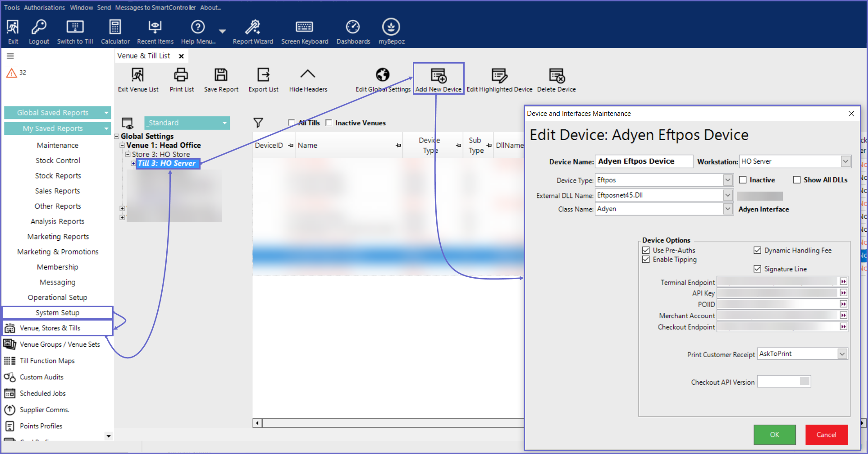This screenshot has width=868, height=454.
Task: Toggle the Inactive checkbox for device
Action: 743,180
